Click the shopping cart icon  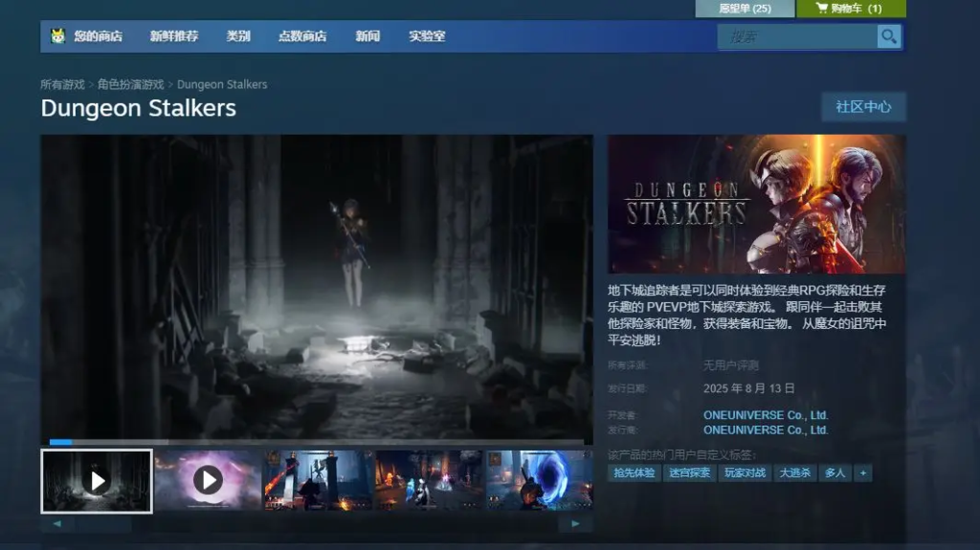click(822, 8)
